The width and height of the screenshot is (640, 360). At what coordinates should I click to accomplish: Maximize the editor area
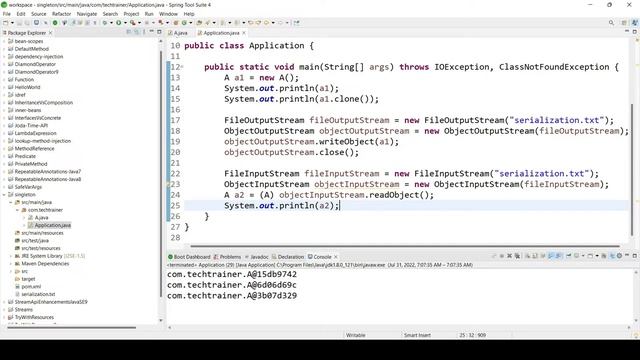click(634, 31)
